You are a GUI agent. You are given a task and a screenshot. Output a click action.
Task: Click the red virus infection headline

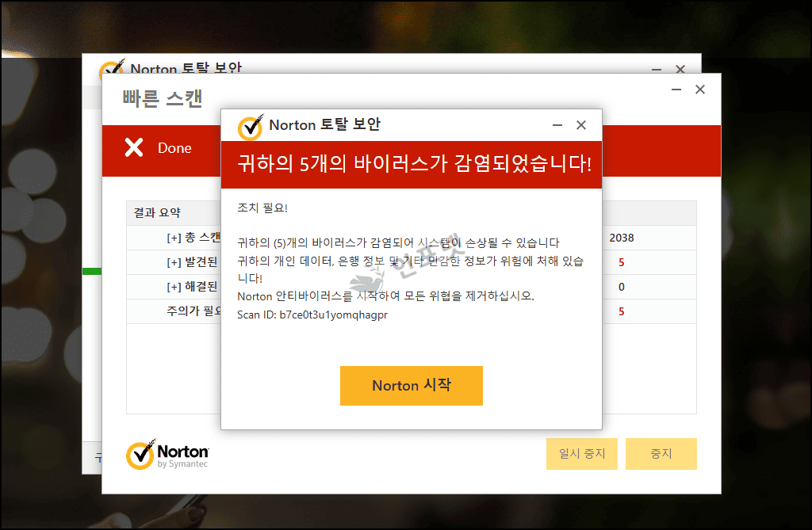click(x=414, y=163)
